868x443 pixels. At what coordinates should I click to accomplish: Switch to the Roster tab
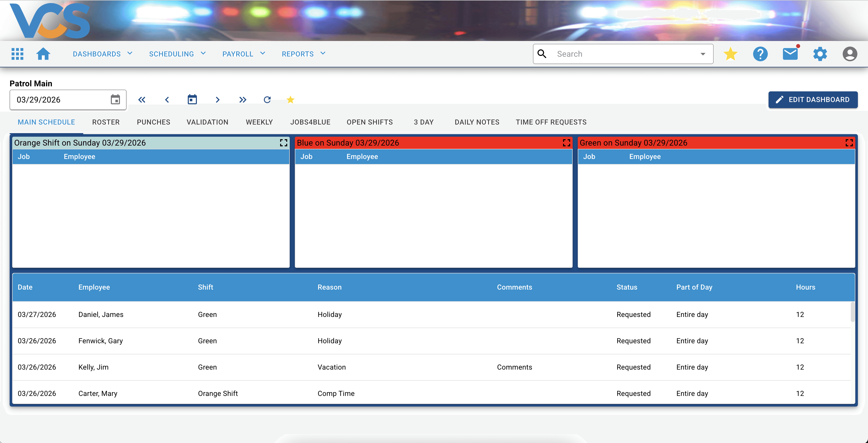tap(106, 122)
